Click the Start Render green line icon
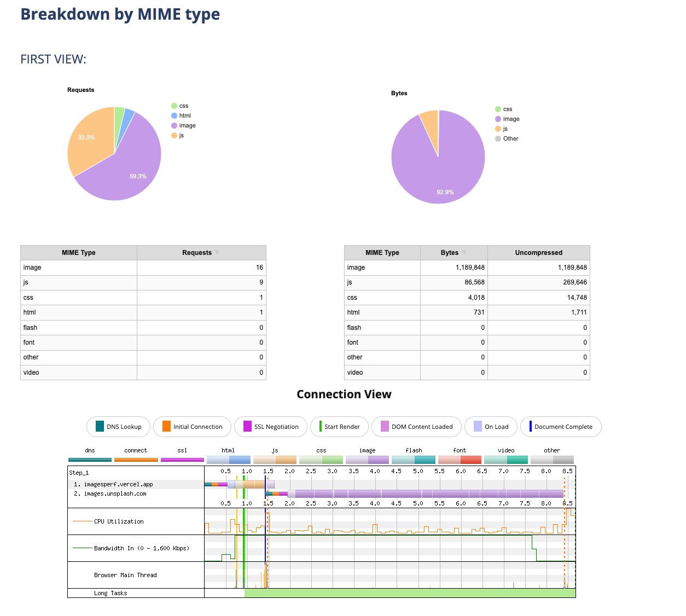This screenshot has height=616, width=686. [321, 427]
